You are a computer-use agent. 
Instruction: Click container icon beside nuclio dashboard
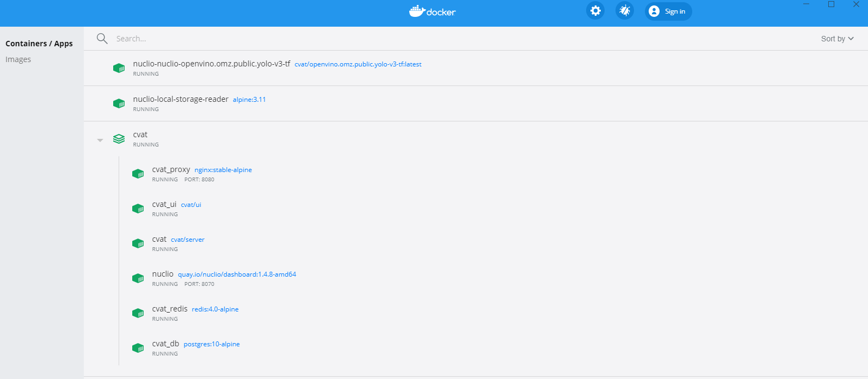(138, 278)
